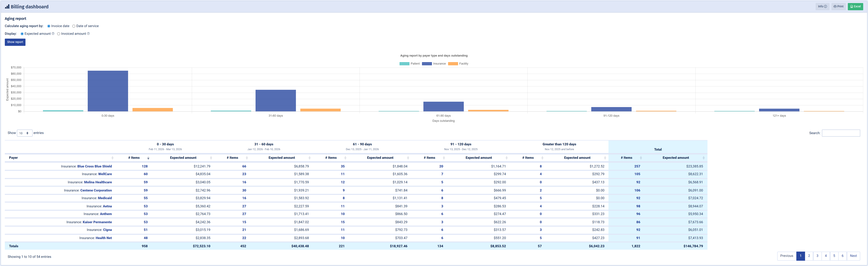Toggle Insurance legend swatch in chart

click(427, 64)
